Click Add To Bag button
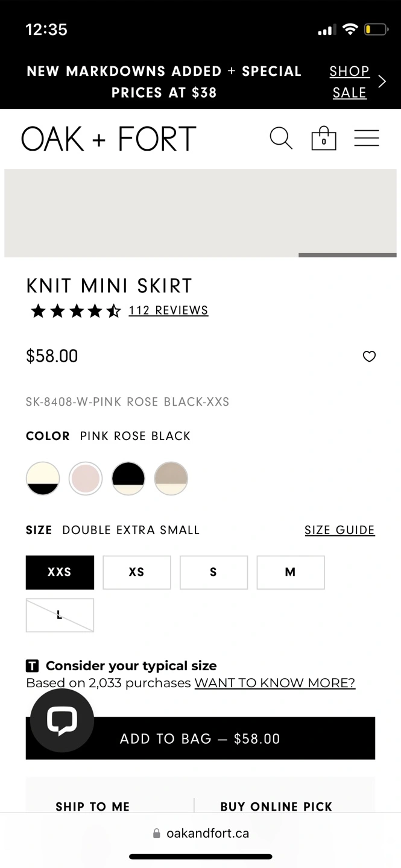401x868 pixels. tap(200, 738)
